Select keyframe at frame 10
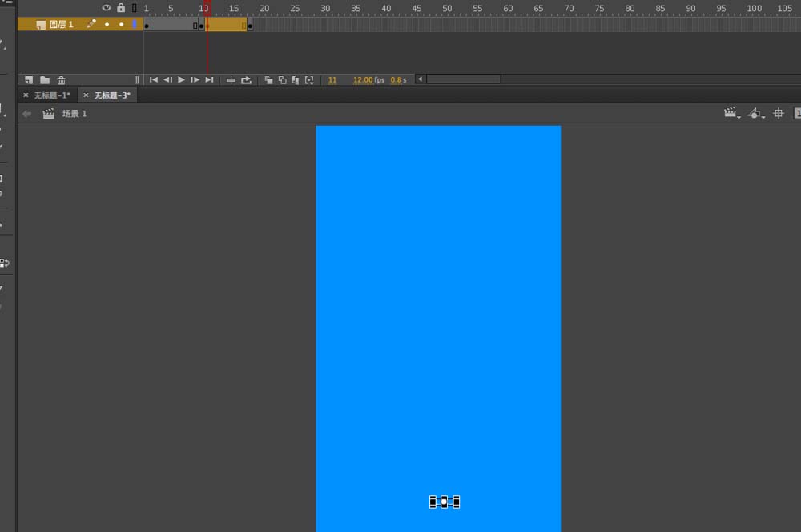 [201, 26]
